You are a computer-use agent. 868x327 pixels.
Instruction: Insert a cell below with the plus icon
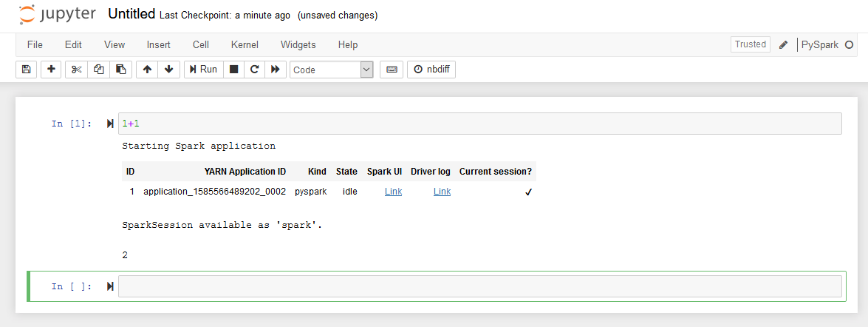[52, 70]
